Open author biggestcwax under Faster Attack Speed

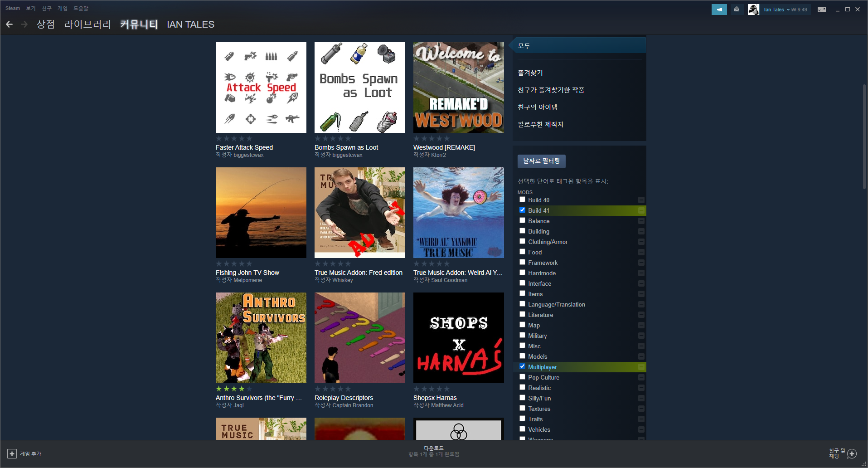tap(248, 155)
